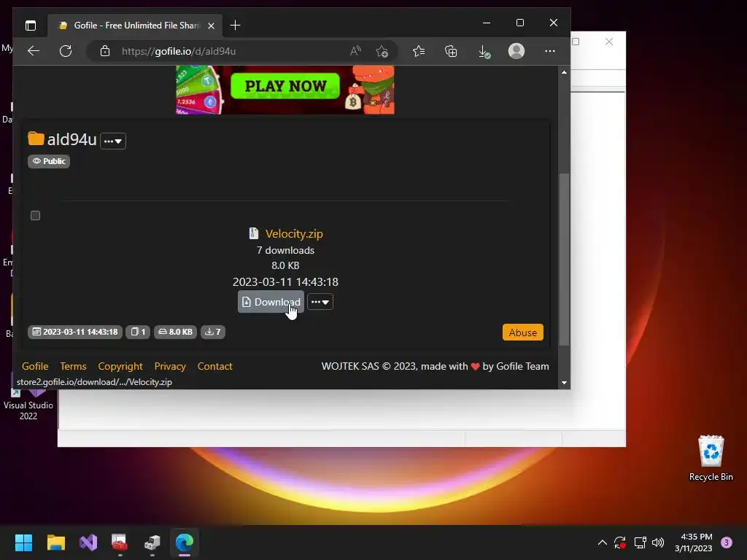
Task: Open Edge Settings and more menu
Action: coord(550,51)
